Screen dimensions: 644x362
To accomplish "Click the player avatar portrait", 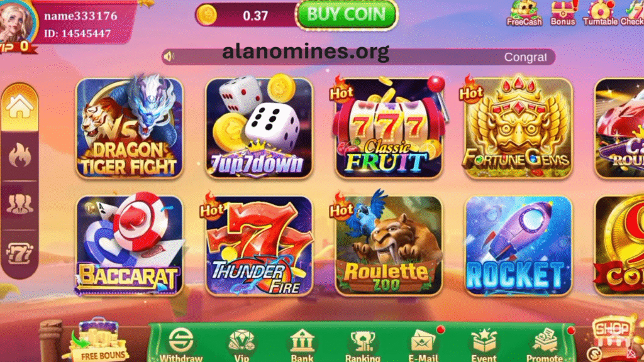I will click(x=16, y=23).
